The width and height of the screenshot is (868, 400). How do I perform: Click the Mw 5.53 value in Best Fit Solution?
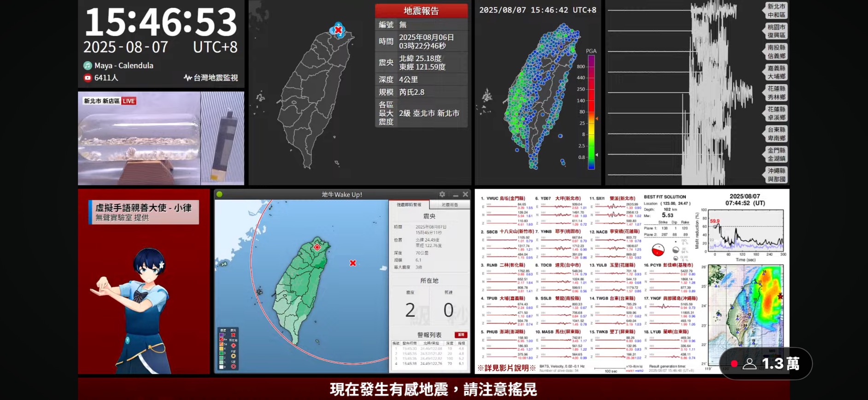pyautogui.click(x=668, y=215)
